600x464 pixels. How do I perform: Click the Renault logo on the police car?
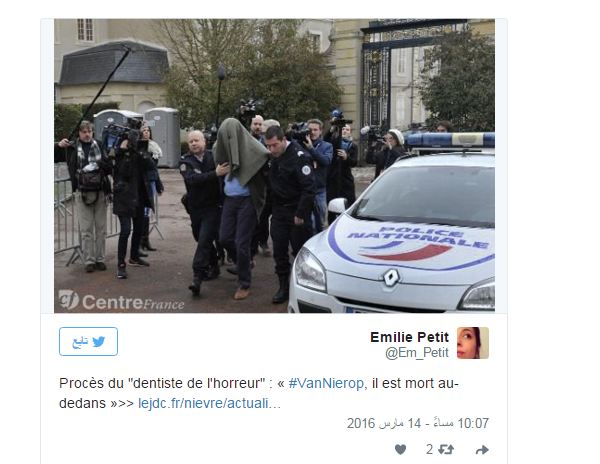[391, 278]
